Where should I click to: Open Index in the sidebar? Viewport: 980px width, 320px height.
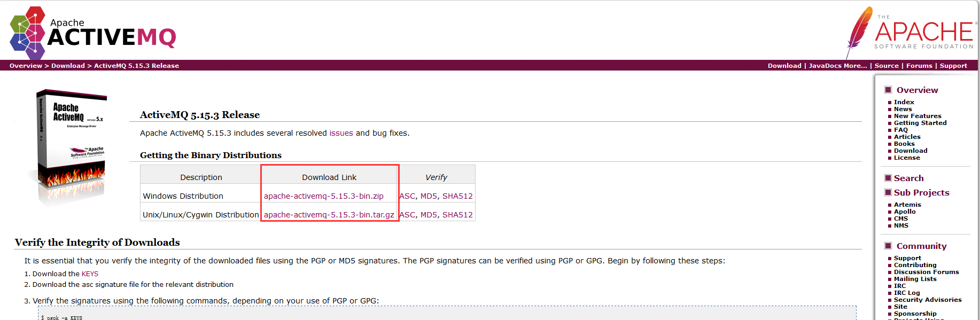[x=904, y=102]
